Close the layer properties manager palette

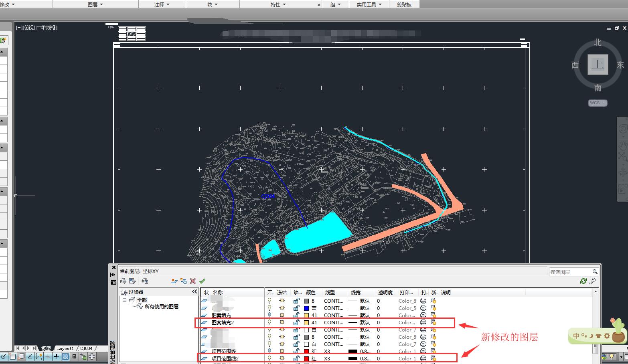coord(113,267)
